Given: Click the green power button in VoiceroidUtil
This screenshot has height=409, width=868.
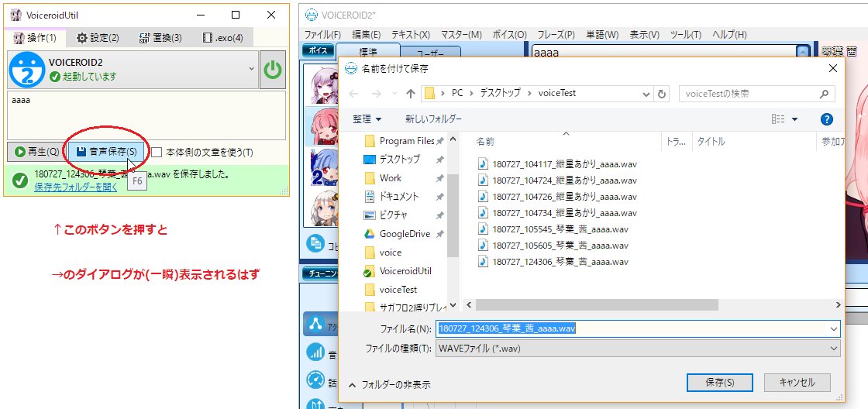Looking at the screenshot, I should tap(272, 70).
